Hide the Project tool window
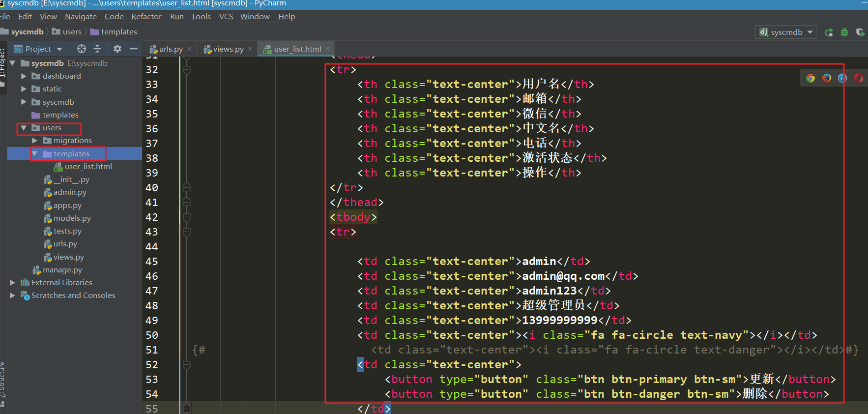Screen dimensions: 868x414 click(133, 49)
